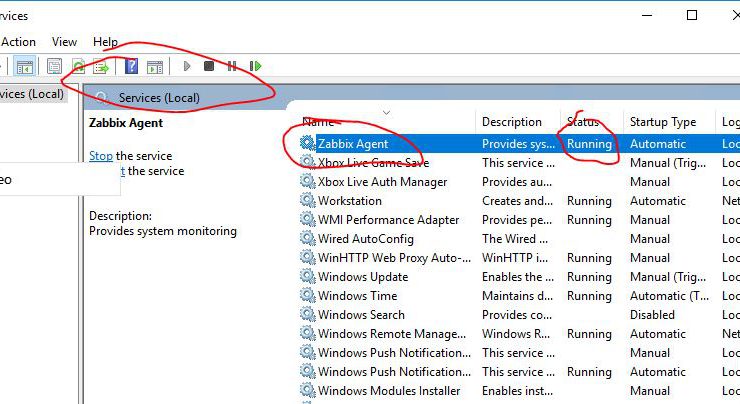
Task: Click the gear icon beside Windows Search
Action: (307, 314)
